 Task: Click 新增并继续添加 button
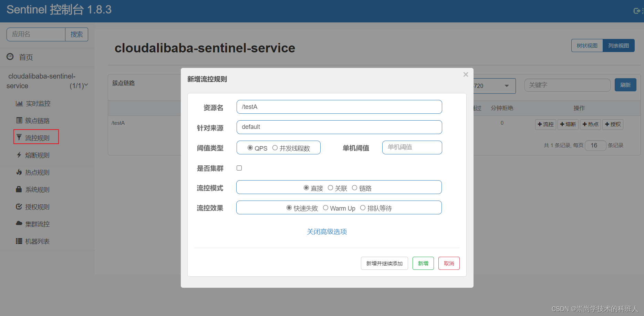(x=384, y=263)
